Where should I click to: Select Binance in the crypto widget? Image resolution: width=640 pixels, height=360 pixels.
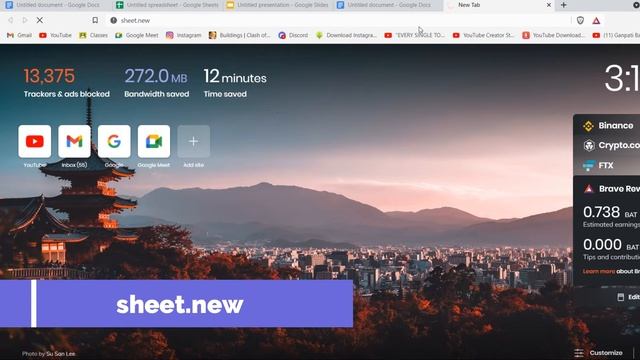pos(608,126)
